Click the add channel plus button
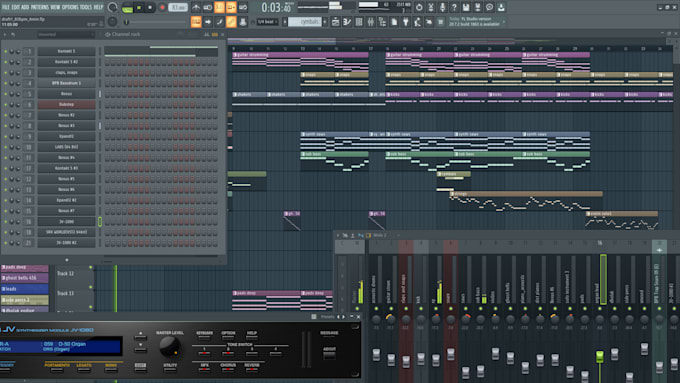Image resolution: width=680 pixels, height=383 pixels. point(67,260)
